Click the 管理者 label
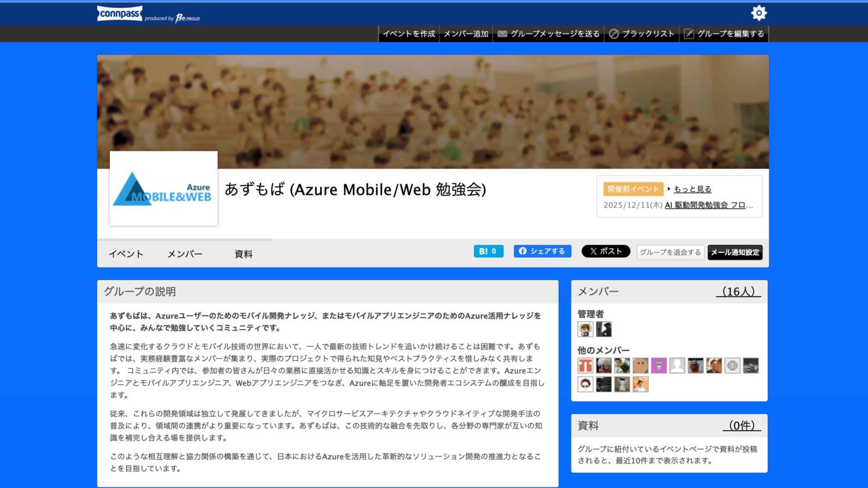 [591, 314]
